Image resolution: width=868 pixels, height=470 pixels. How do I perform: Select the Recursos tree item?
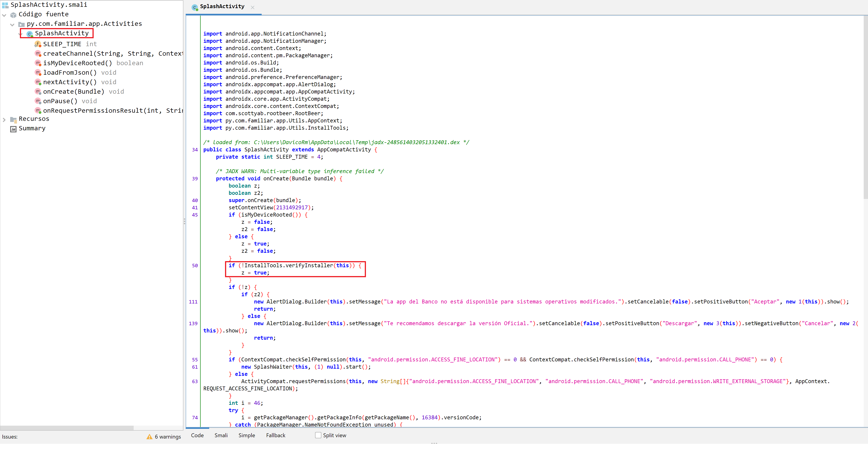(34, 119)
